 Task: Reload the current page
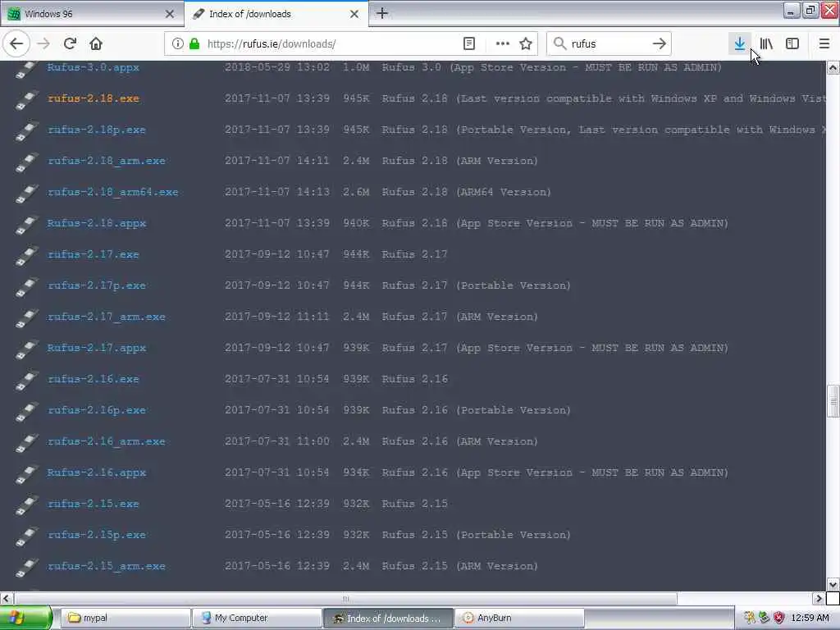pos(70,44)
